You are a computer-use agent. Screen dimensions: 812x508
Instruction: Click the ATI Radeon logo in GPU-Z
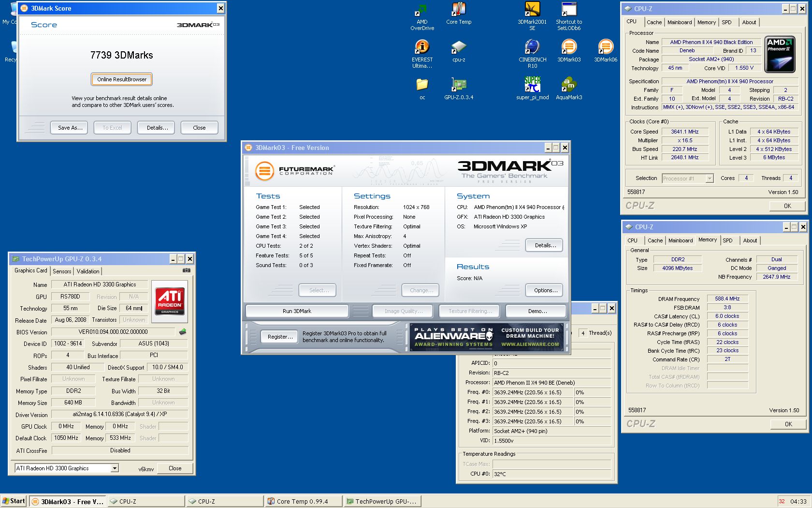tap(170, 300)
